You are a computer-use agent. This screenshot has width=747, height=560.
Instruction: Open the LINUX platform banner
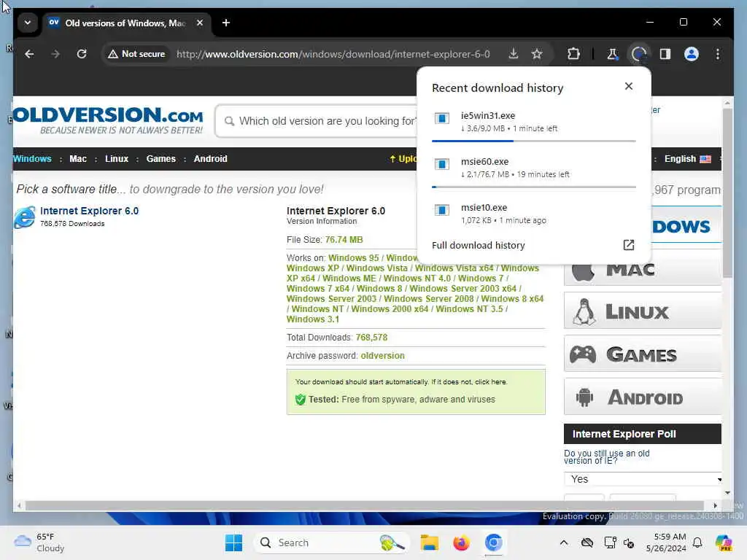click(642, 311)
